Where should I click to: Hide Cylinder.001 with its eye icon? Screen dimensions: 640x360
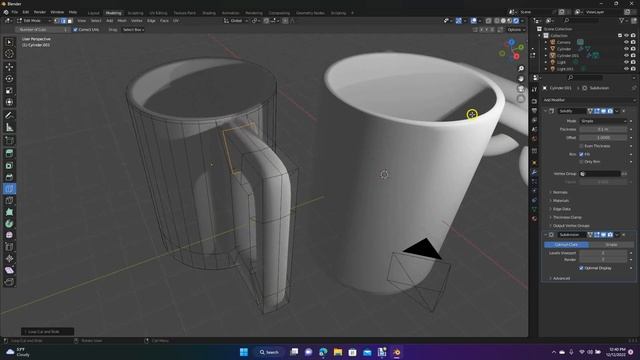coord(627,56)
